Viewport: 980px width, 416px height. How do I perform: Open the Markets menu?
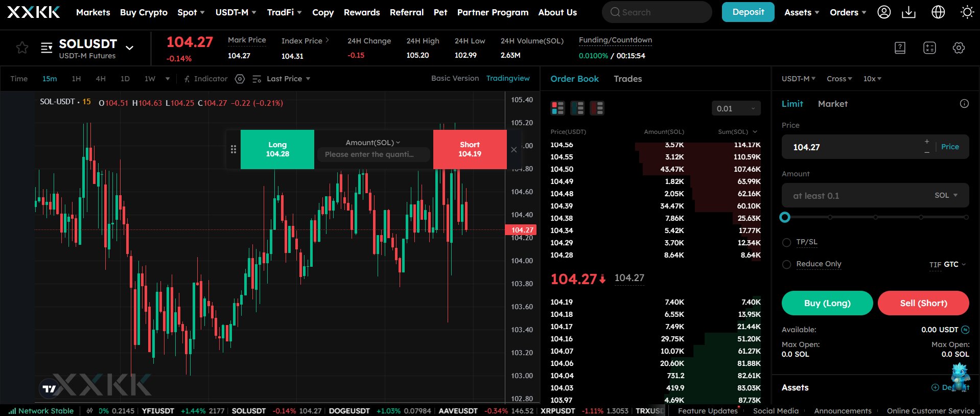pyautogui.click(x=93, y=12)
